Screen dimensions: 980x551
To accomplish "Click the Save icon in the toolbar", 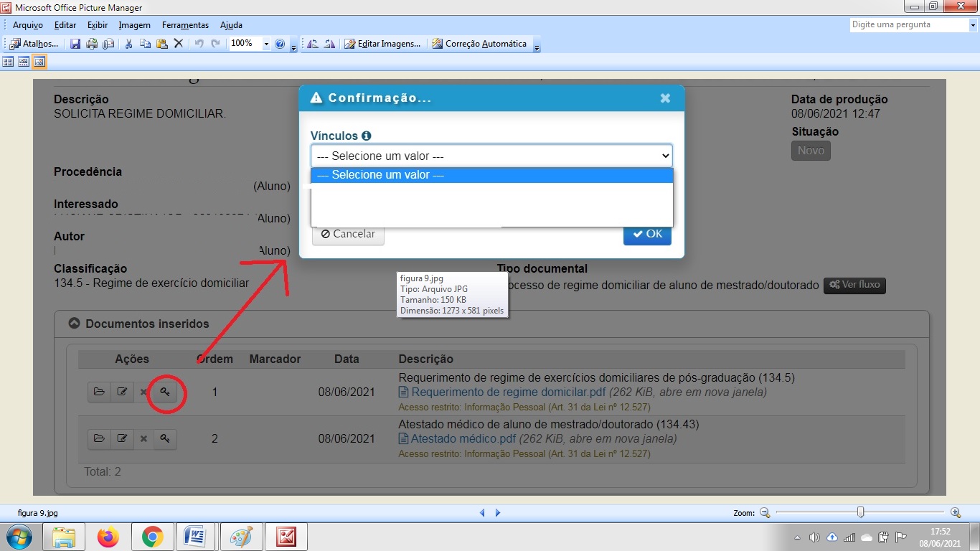I will click(x=75, y=44).
